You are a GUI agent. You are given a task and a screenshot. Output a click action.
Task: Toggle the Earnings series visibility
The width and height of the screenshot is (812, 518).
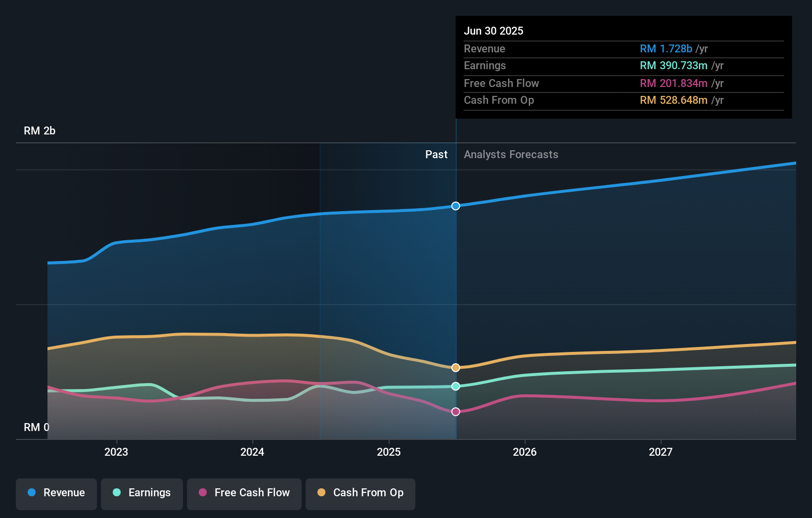[142, 493]
